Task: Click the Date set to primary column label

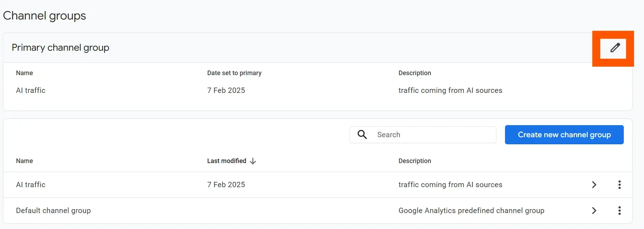Action: click(x=234, y=73)
